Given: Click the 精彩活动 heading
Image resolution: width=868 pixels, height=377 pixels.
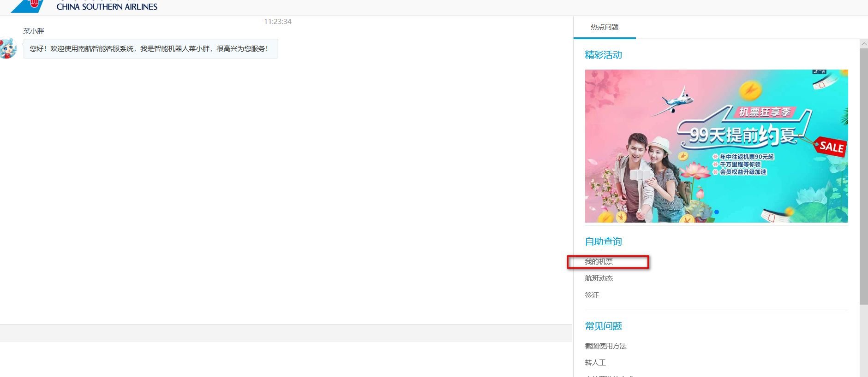Looking at the screenshot, I should (x=604, y=55).
